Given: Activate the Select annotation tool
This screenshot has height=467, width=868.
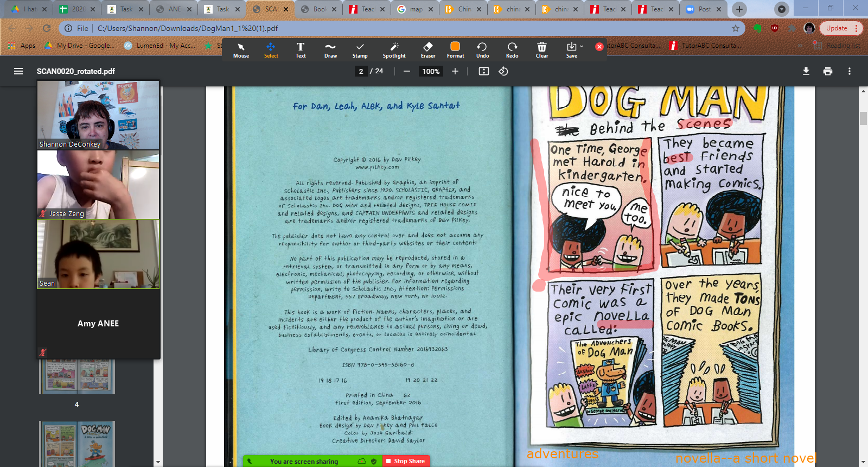Looking at the screenshot, I should click(x=271, y=50).
